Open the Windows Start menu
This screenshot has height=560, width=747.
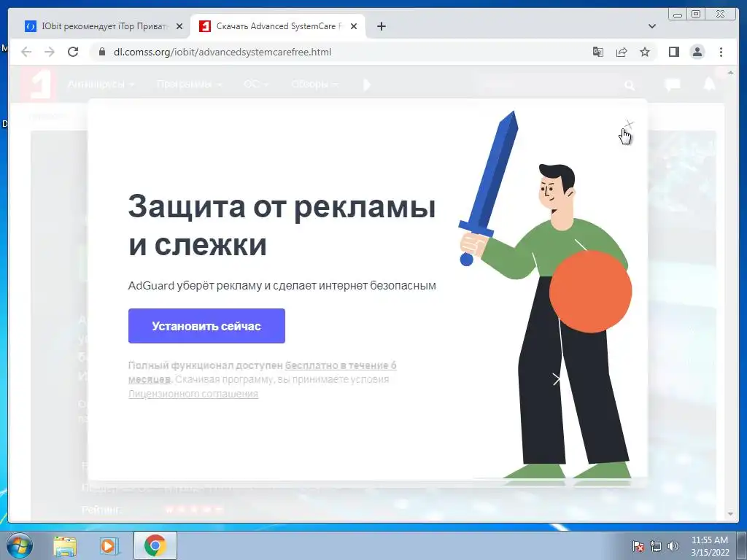[20, 545]
